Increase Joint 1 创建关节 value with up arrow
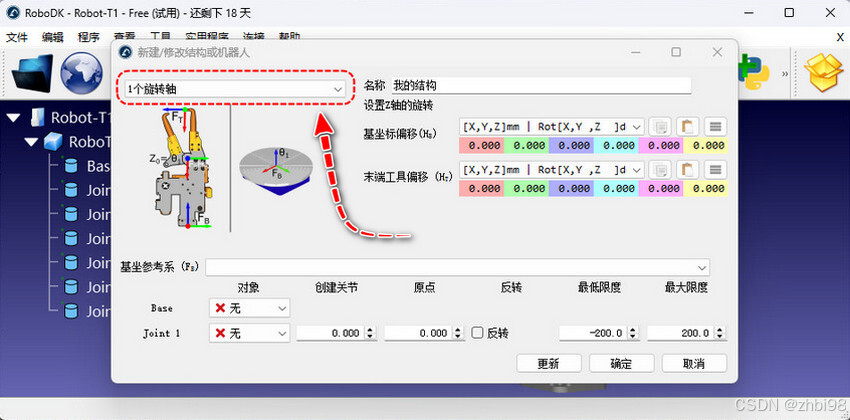This screenshot has width=850, height=420. click(371, 330)
